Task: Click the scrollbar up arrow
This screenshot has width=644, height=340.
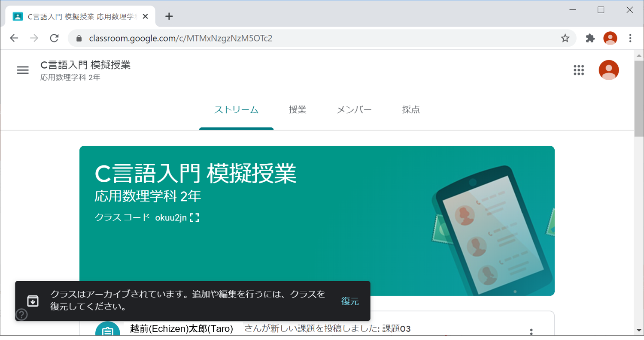Action: coord(639,55)
